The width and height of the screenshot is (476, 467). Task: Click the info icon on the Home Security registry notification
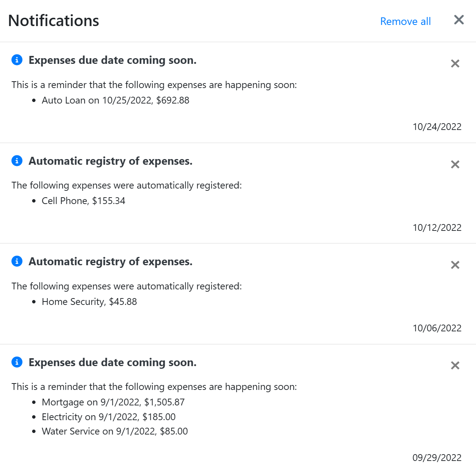pos(17,261)
